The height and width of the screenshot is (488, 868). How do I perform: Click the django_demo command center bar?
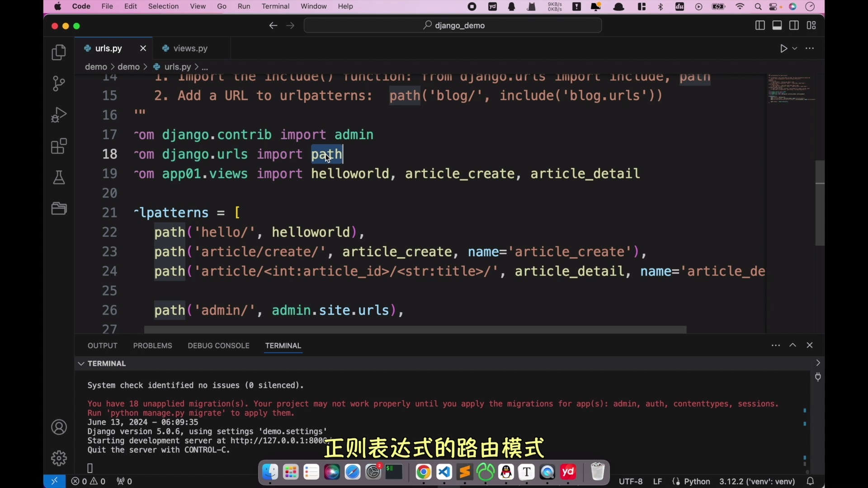[453, 25]
